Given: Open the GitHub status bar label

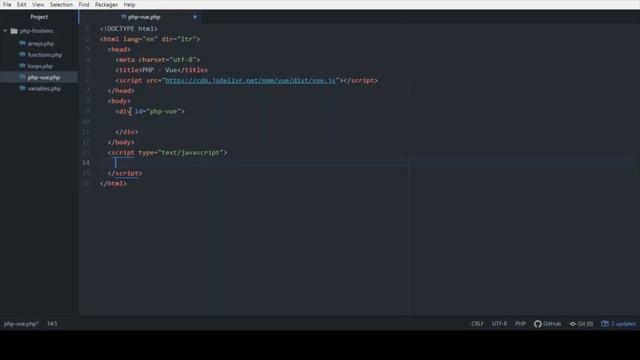Looking at the screenshot, I should pos(552,324).
